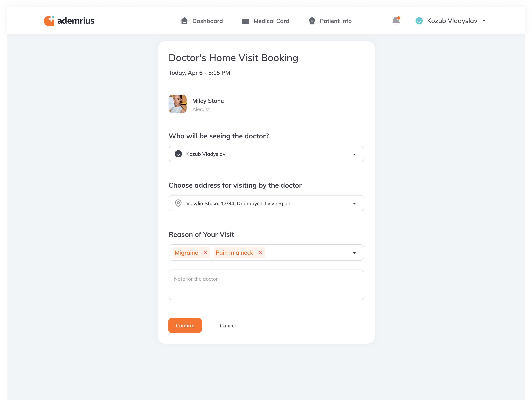Viewport: 532px width, 400px height.
Task: Click the Dashboard home icon
Action: (184, 21)
